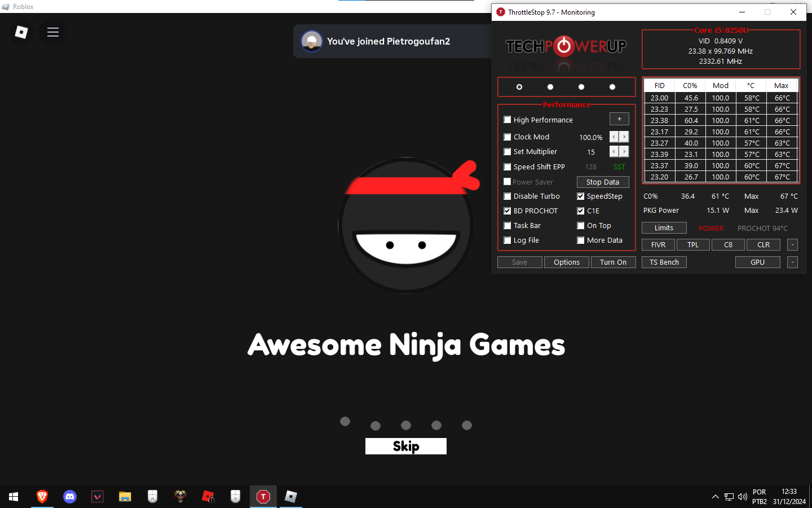The height and width of the screenshot is (508, 812).
Task: Click the Max column header in table
Action: tap(782, 85)
